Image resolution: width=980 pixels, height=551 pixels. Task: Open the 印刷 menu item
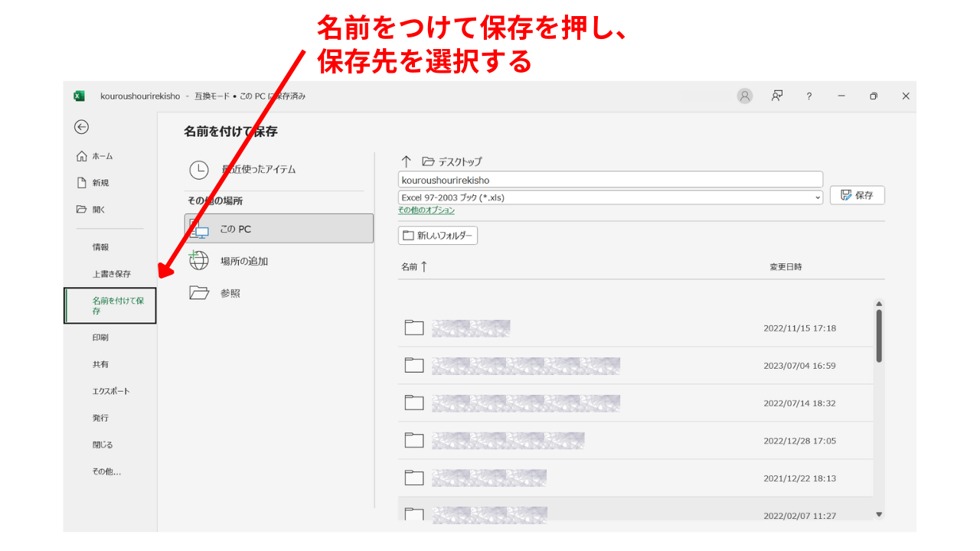100,337
